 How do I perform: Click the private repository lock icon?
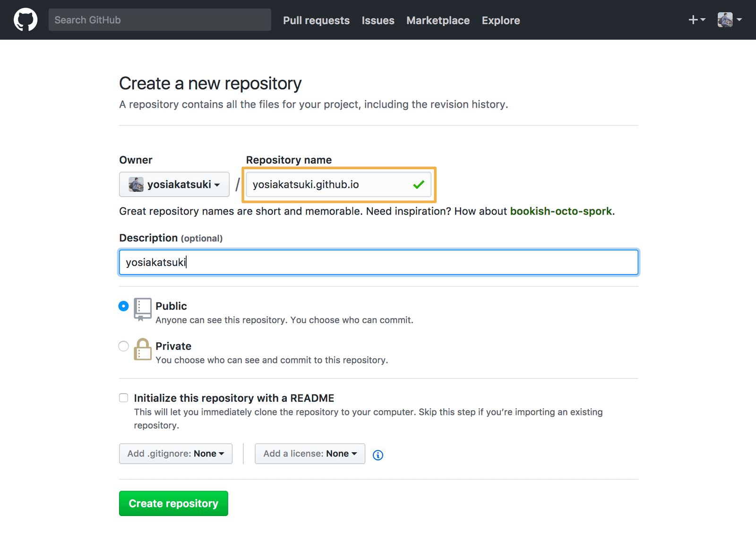click(142, 350)
